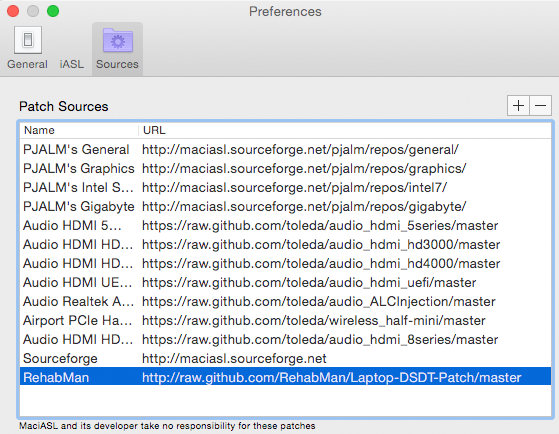Screen dimensions: 559x434
Task: Click the pjalm/repos/intel7/ URL cell
Action: pos(294,187)
